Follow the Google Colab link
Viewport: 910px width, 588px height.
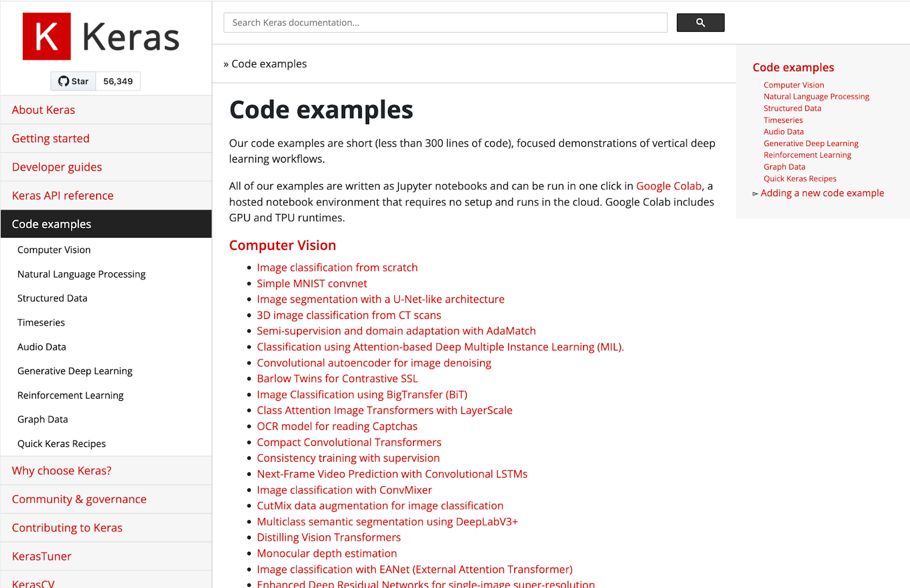click(x=669, y=186)
